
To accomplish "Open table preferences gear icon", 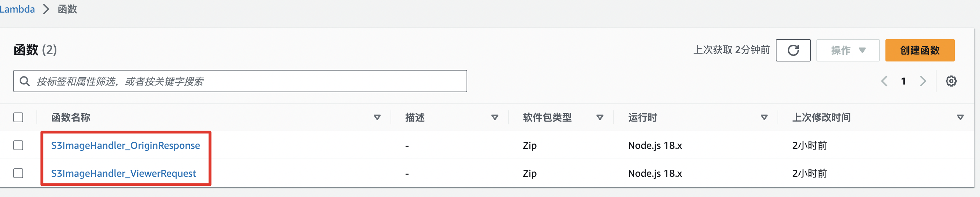I will coord(951,81).
